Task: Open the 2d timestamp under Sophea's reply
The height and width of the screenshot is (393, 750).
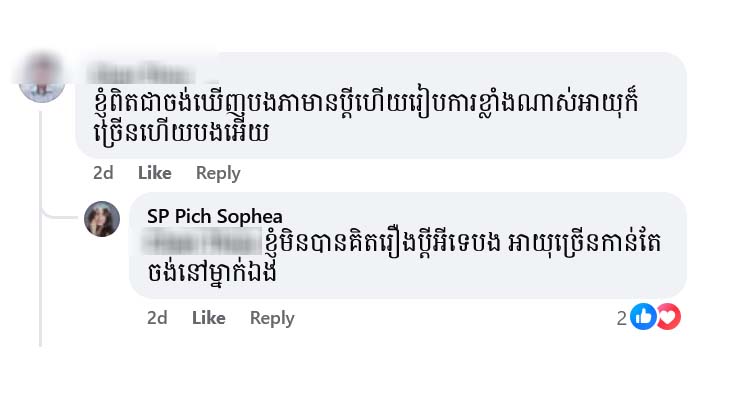Action: click(x=157, y=318)
